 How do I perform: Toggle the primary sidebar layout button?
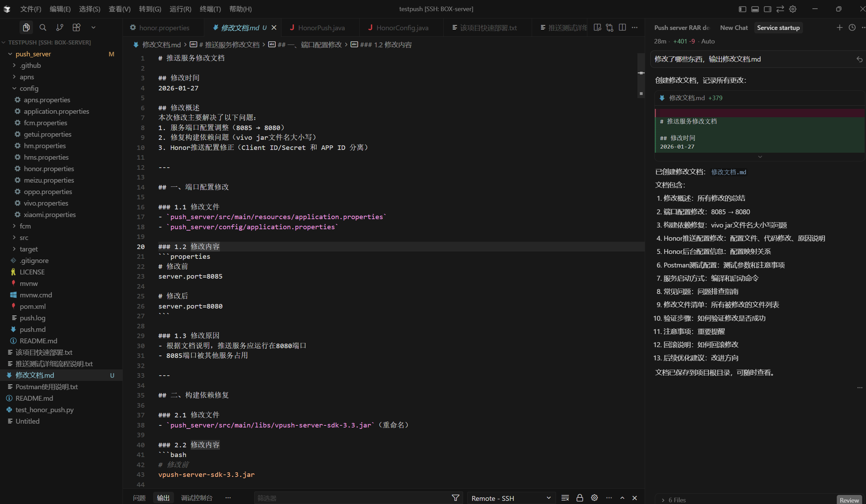click(x=742, y=9)
